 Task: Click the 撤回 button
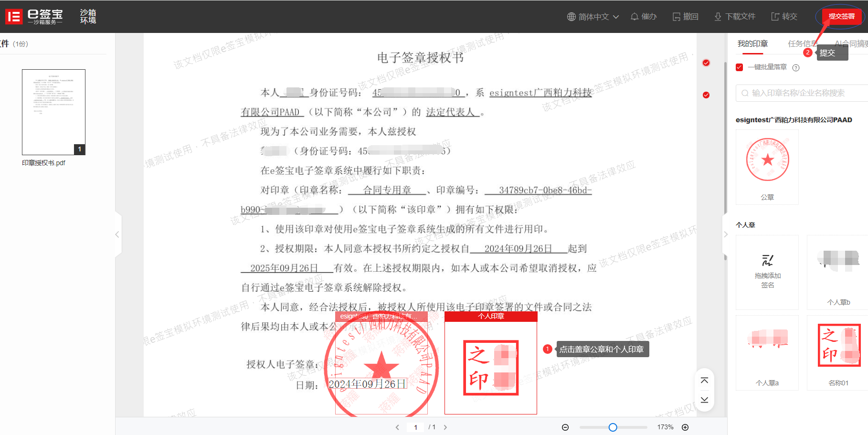click(x=686, y=17)
